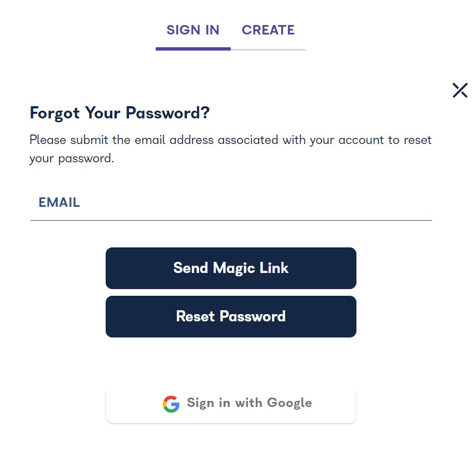Switch to the SIGN IN tab
This screenshot has width=476, height=457.
tap(193, 30)
